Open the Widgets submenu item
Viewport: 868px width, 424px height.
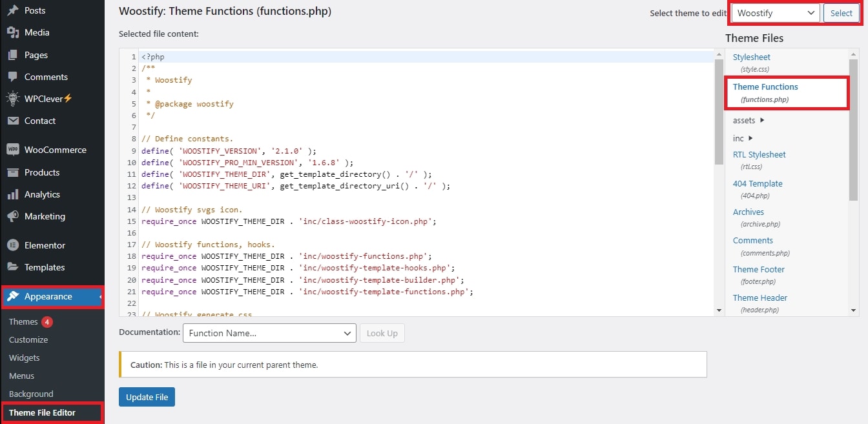[x=25, y=358]
